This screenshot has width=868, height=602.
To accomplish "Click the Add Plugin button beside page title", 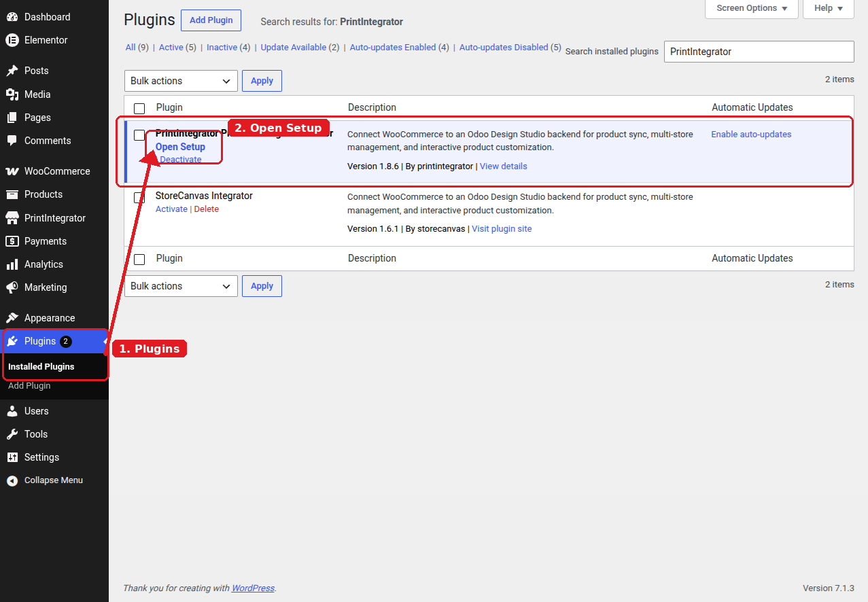I will pyautogui.click(x=211, y=20).
